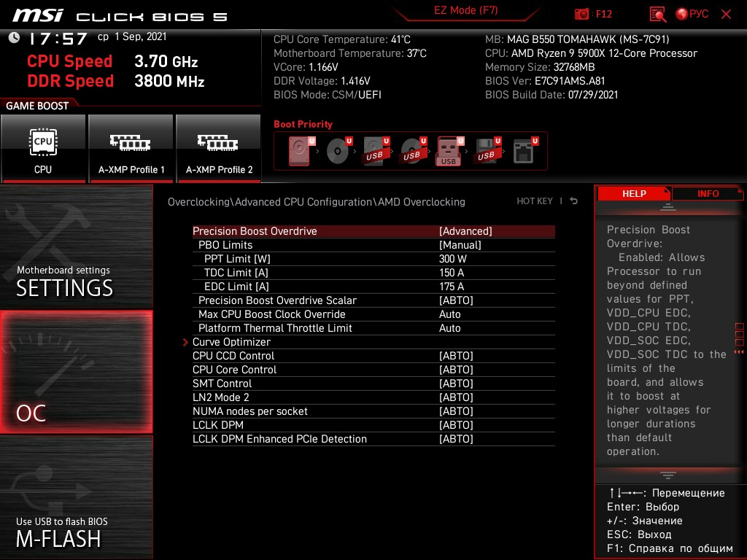
Task: Click the DDR Speed 3800 MHz reading
Action: point(116,81)
